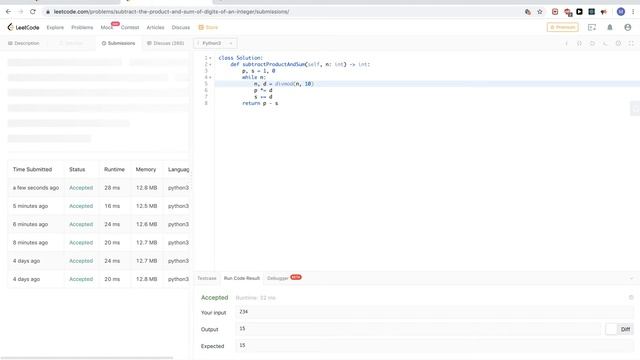Click the browser forward arrow

[x=20, y=12]
